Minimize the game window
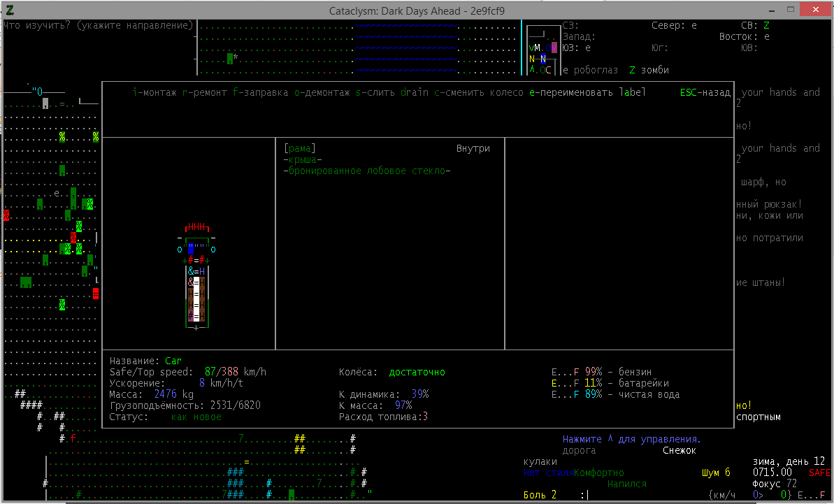834x504 pixels. click(772, 10)
